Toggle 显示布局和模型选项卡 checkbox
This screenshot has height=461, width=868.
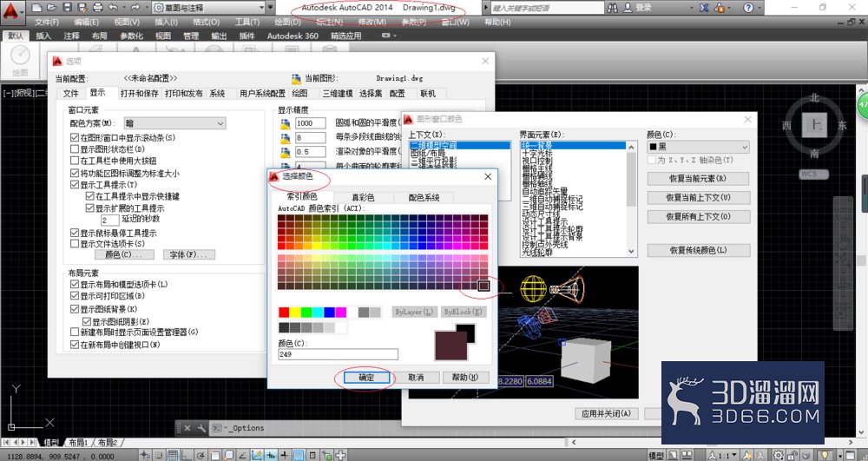75,284
